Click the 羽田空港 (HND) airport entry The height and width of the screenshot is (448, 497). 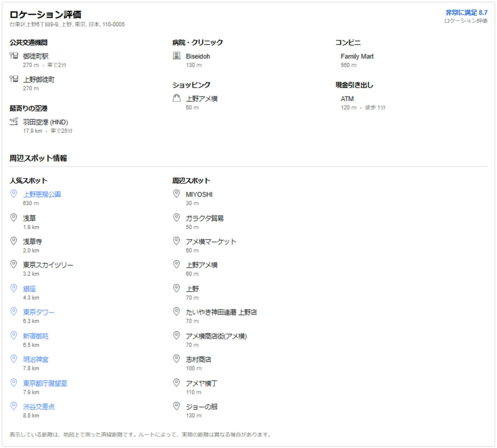pos(45,122)
